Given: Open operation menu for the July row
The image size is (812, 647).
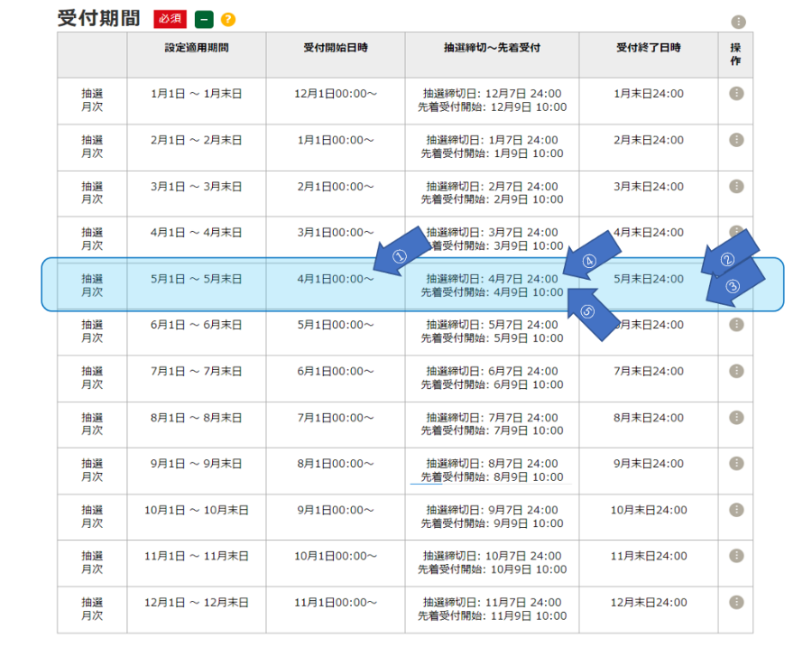Looking at the screenshot, I should point(736,371).
